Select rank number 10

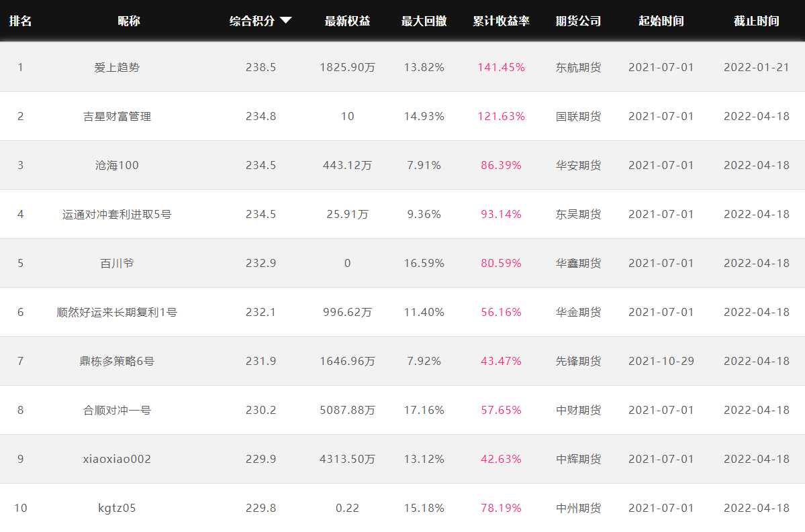pos(21,509)
